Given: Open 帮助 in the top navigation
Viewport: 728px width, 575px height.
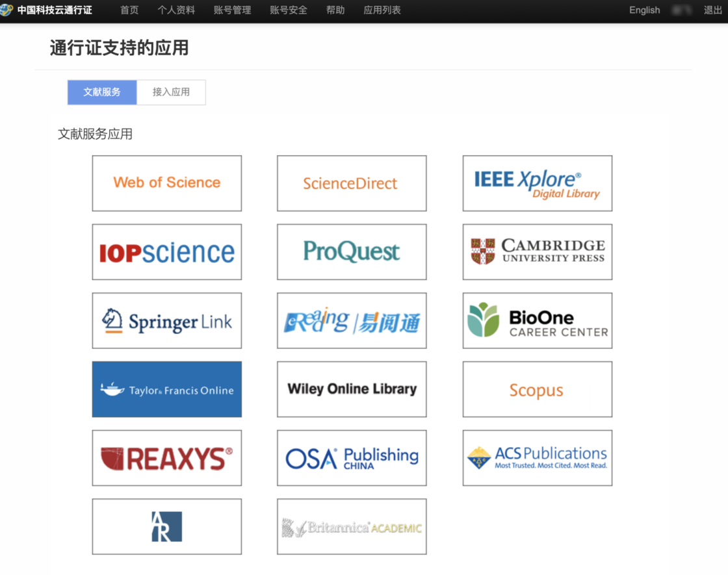Looking at the screenshot, I should pos(335,10).
